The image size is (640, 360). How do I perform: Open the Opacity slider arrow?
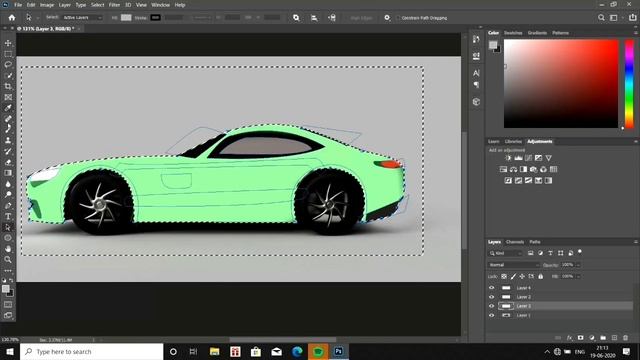click(x=578, y=265)
